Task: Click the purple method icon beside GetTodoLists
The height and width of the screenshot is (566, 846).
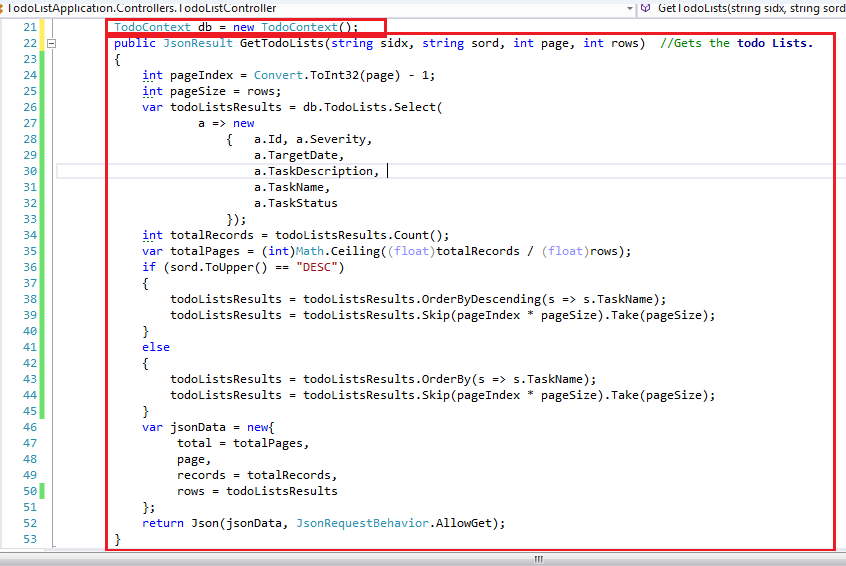Action: 646,8
